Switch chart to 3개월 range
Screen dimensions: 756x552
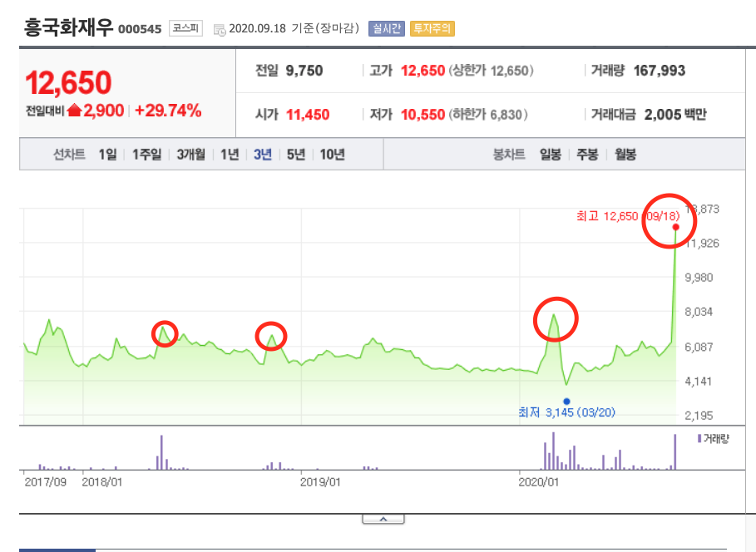[190, 155]
